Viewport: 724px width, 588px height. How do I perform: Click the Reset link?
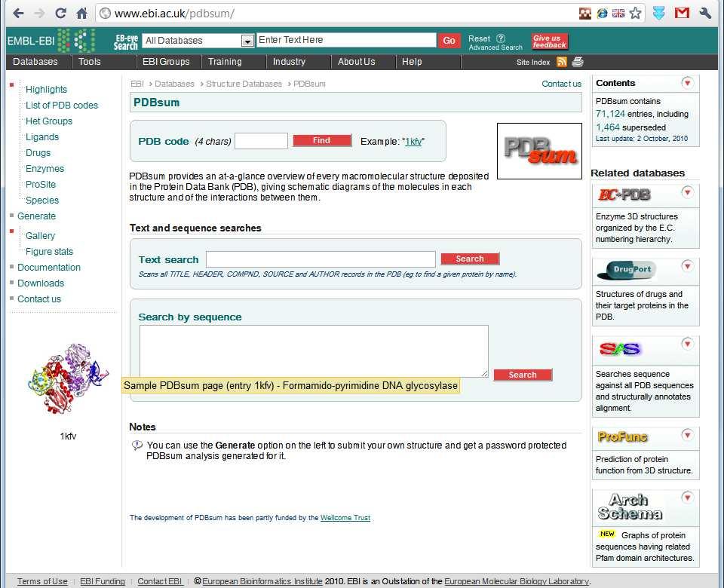click(480, 38)
